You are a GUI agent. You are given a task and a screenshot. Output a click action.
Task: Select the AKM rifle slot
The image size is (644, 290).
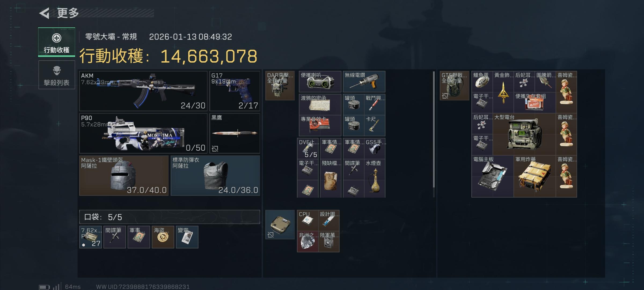click(x=143, y=91)
